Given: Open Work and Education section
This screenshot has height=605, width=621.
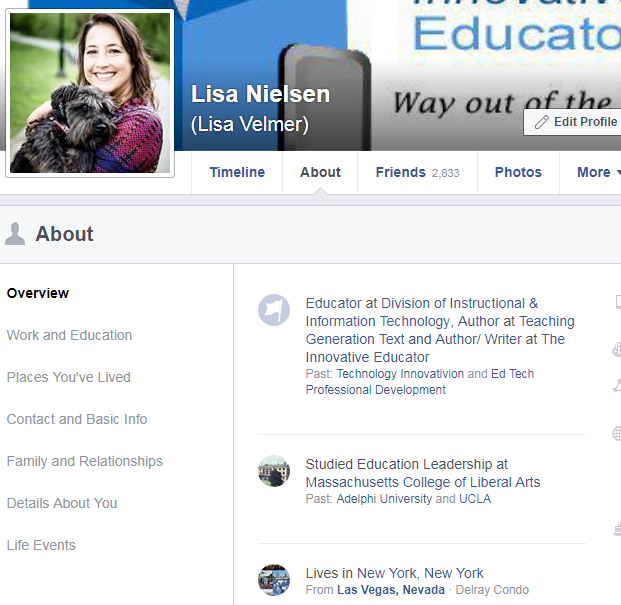Looking at the screenshot, I should (x=69, y=335).
